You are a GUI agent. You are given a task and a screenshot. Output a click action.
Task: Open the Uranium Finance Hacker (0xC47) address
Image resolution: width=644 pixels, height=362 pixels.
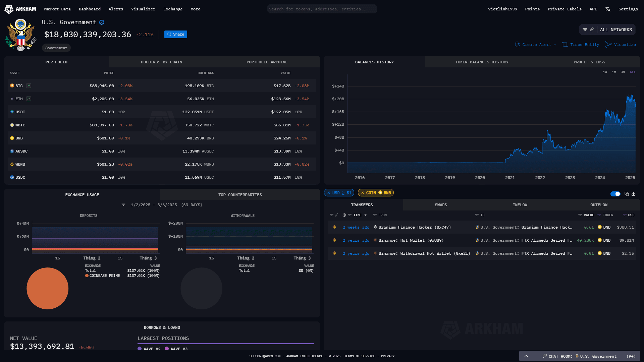point(415,227)
